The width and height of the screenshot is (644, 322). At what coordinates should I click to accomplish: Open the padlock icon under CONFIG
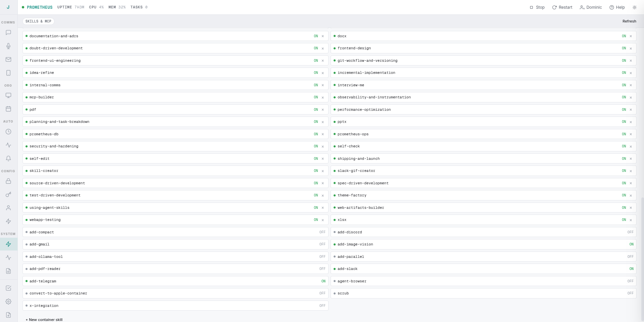click(8, 181)
